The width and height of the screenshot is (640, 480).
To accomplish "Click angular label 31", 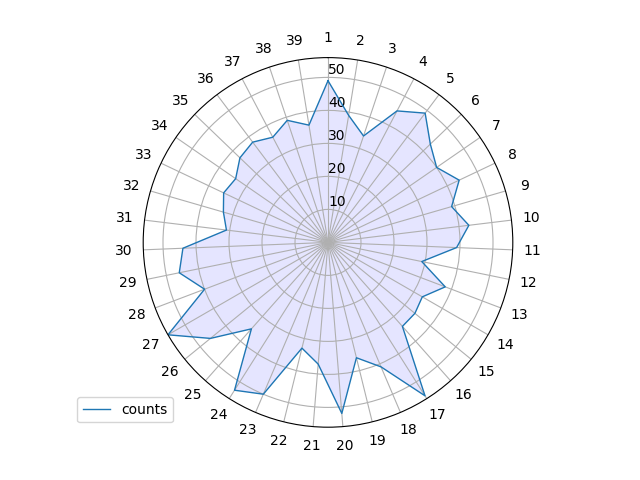I will pos(124,217).
